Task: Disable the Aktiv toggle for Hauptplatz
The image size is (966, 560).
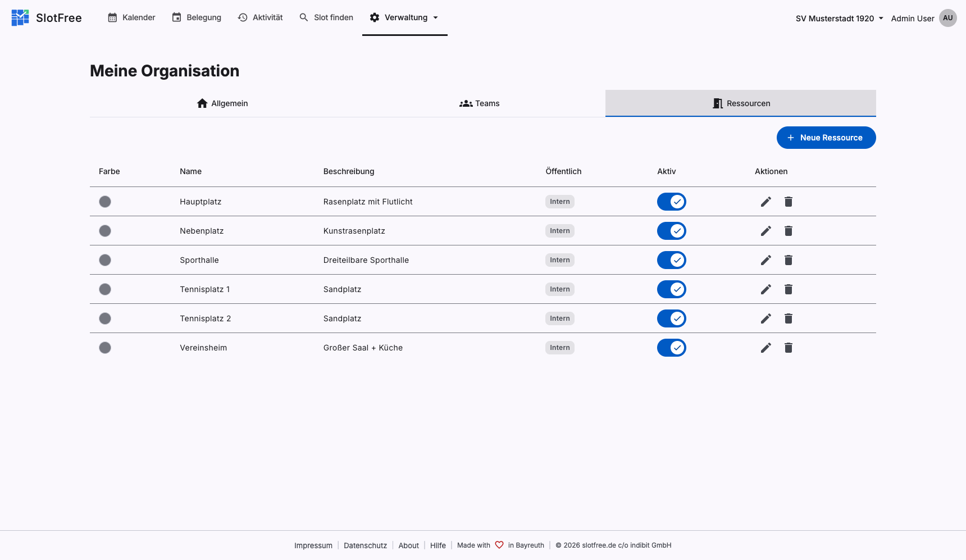Action: tap(672, 202)
